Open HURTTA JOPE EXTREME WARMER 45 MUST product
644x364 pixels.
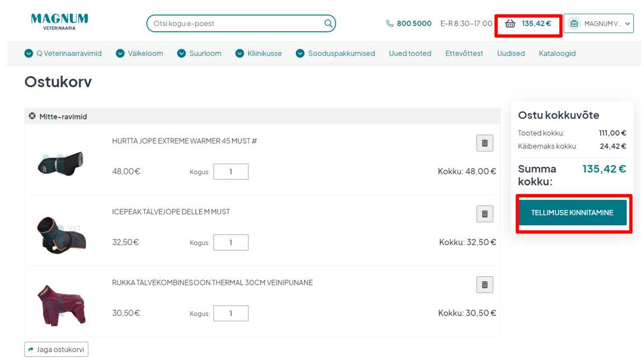click(184, 141)
